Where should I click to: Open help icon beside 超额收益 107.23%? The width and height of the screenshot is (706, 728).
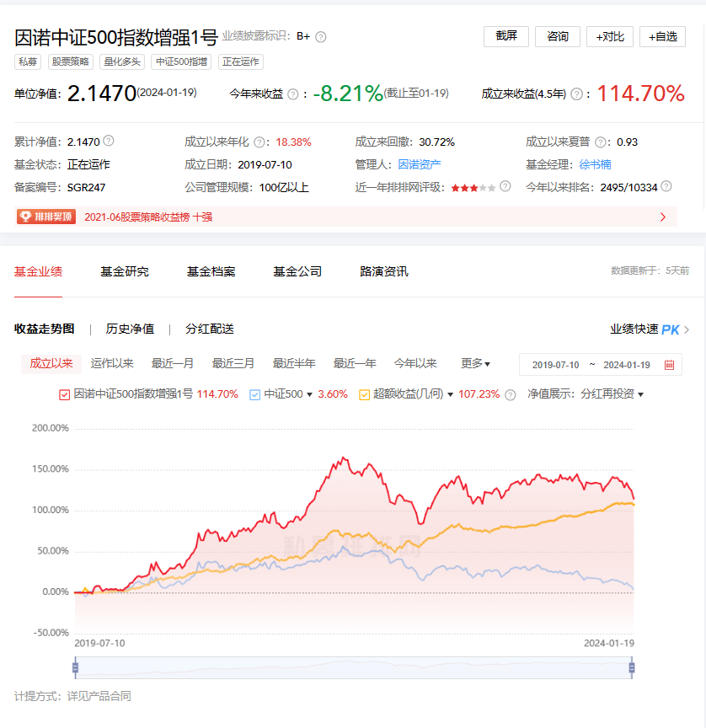coord(510,395)
